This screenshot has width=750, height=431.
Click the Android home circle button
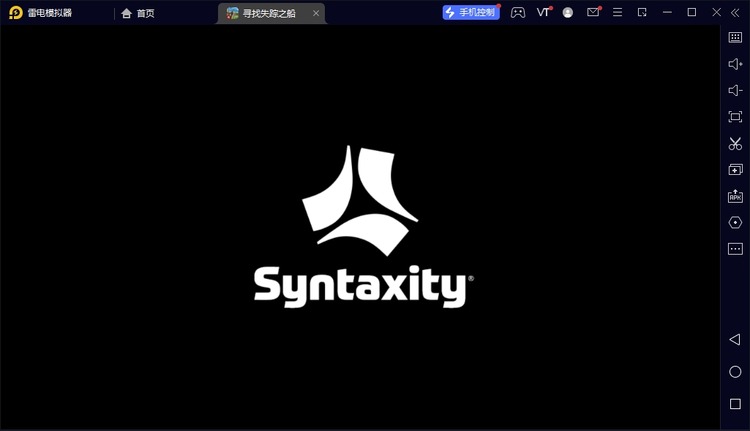coord(735,372)
